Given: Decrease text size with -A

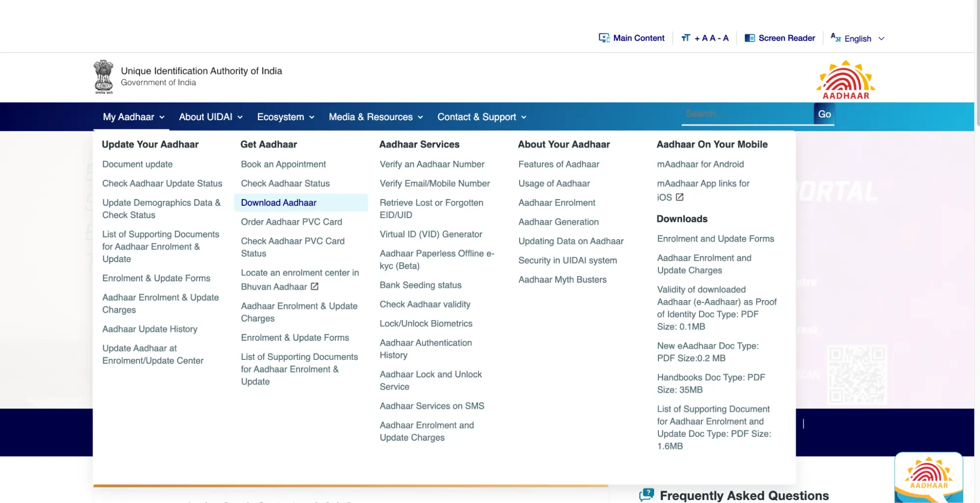Looking at the screenshot, I should tap(723, 38).
